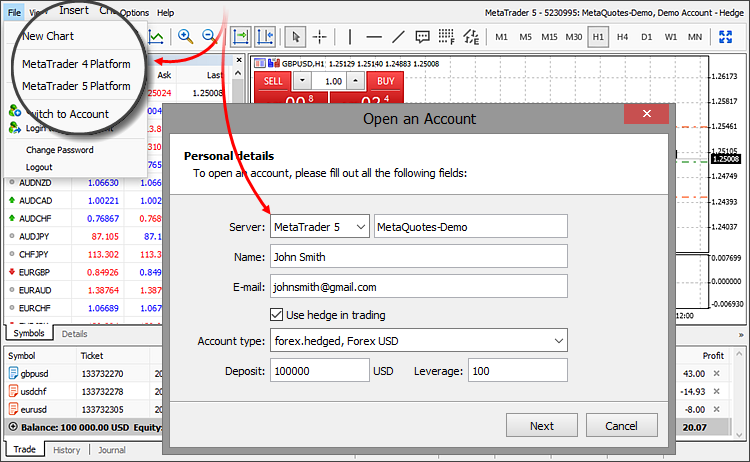Click the Balance row expand icon
The height and width of the screenshot is (462, 750).
[x=13, y=427]
